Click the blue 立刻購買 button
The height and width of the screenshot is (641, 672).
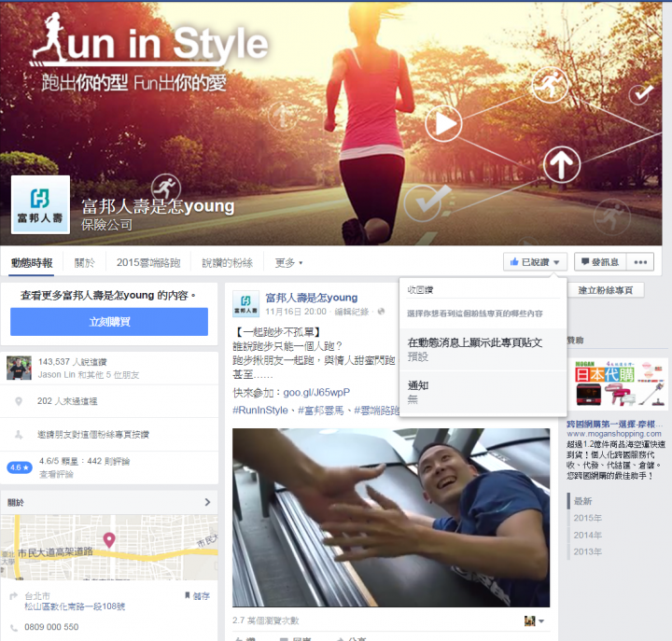(x=109, y=321)
